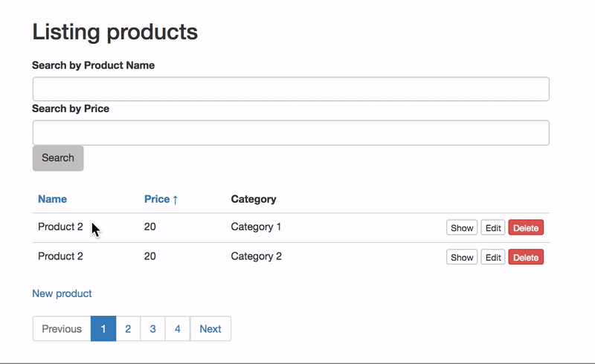Sort products by Name column
The image size is (595, 364).
tap(52, 199)
